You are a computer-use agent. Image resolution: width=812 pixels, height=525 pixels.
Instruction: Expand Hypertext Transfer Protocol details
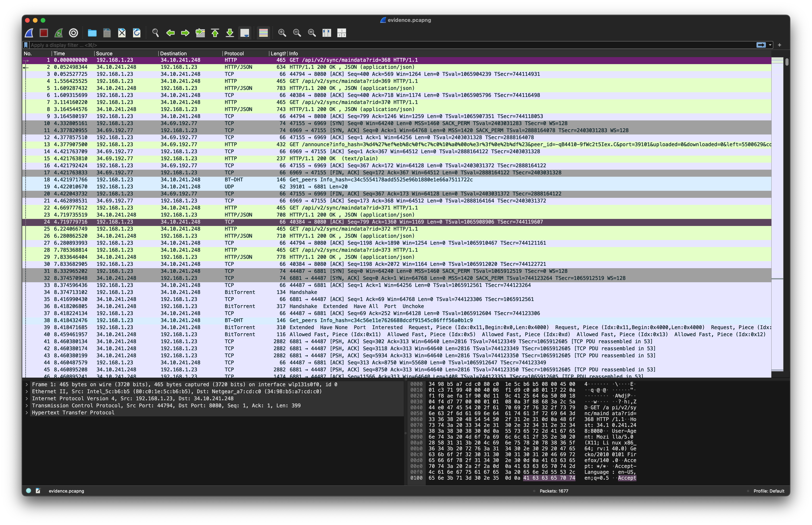tap(27, 412)
